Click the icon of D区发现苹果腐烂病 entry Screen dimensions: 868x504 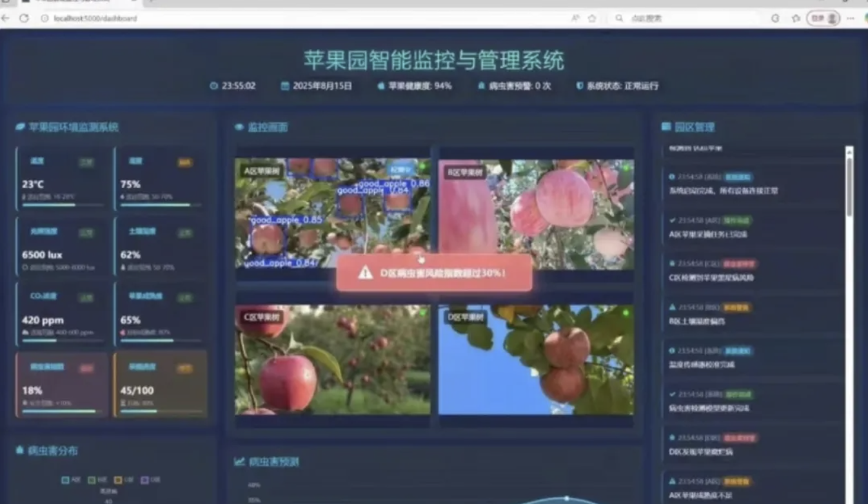pos(672,438)
